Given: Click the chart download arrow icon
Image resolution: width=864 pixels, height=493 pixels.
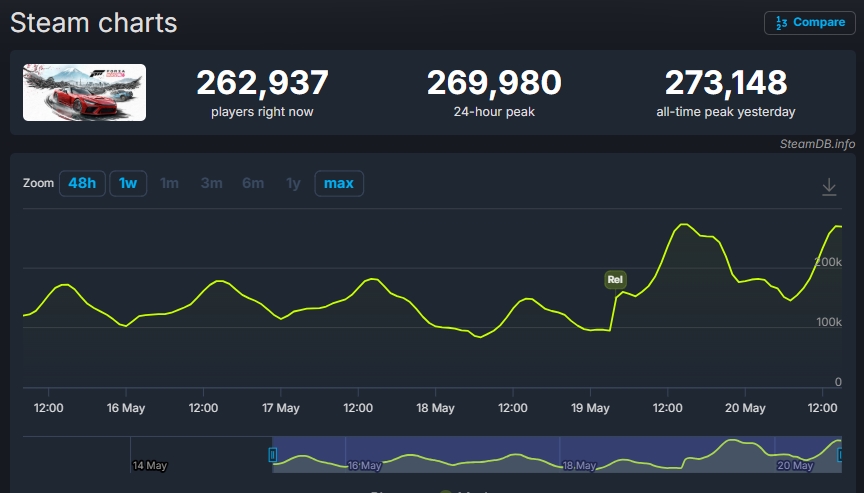Looking at the screenshot, I should [829, 187].
